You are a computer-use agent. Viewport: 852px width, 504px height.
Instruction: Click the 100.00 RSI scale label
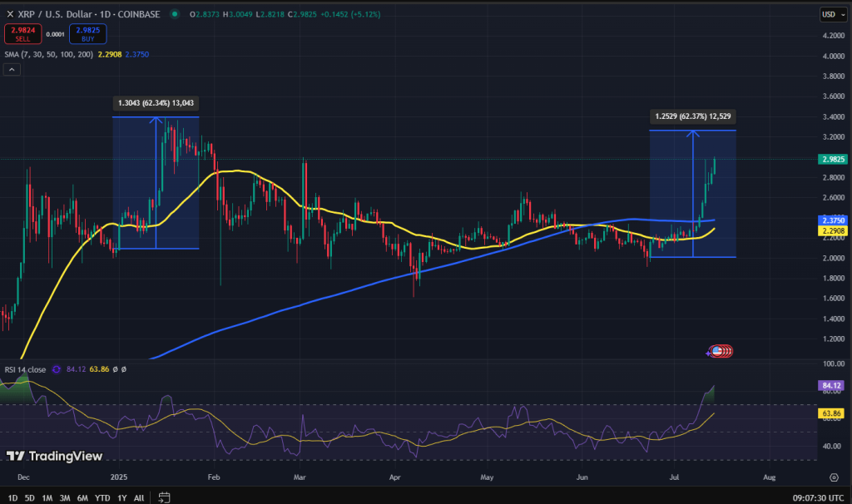pyautogui.click(x=834, y=364)
